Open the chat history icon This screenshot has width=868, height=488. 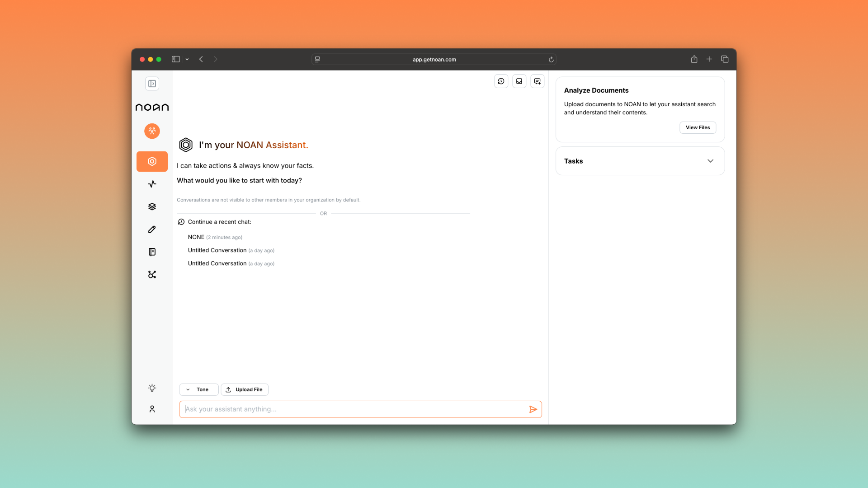pyautogui.click(x=501, y=81)
